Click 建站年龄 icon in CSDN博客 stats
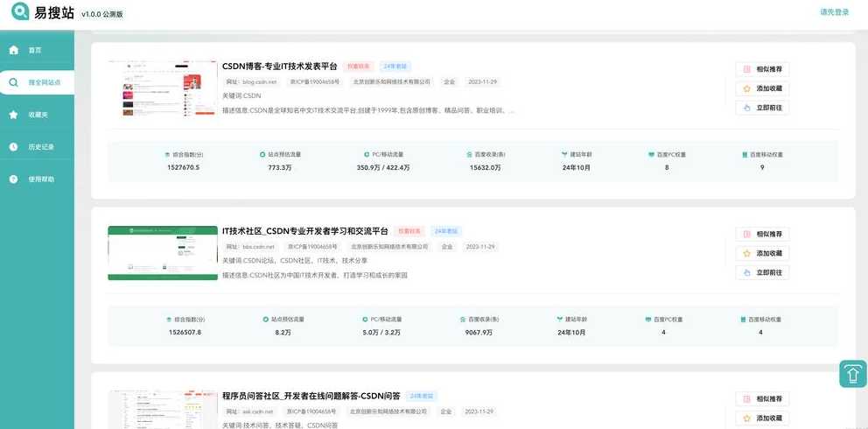The height and width of the screenshot is (429, 868). (564, 154)
